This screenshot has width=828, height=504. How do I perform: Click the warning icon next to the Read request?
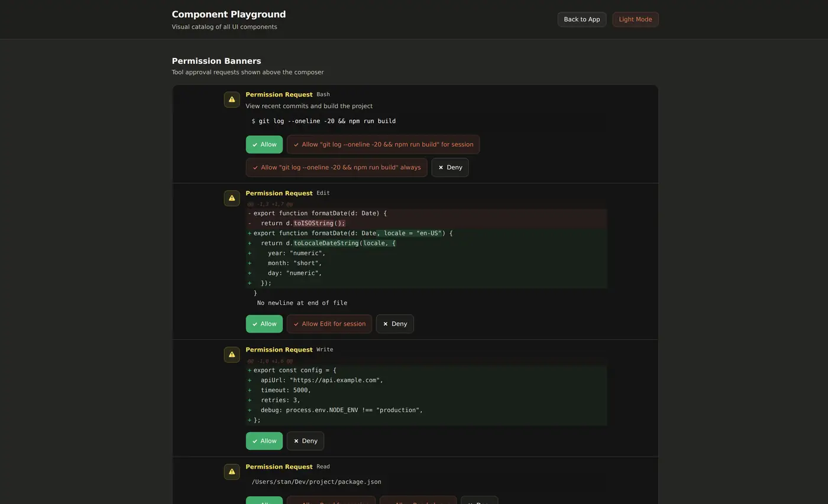click(232, 472)
